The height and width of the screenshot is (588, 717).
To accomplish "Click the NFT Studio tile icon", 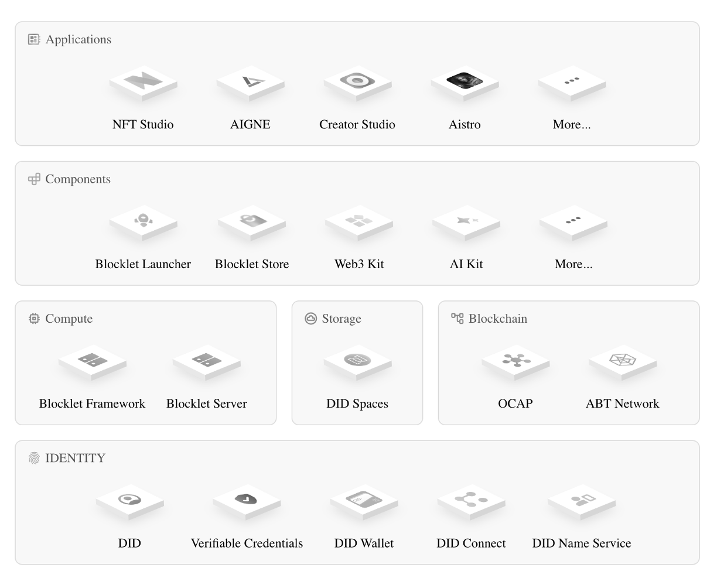I will point(143,83).
